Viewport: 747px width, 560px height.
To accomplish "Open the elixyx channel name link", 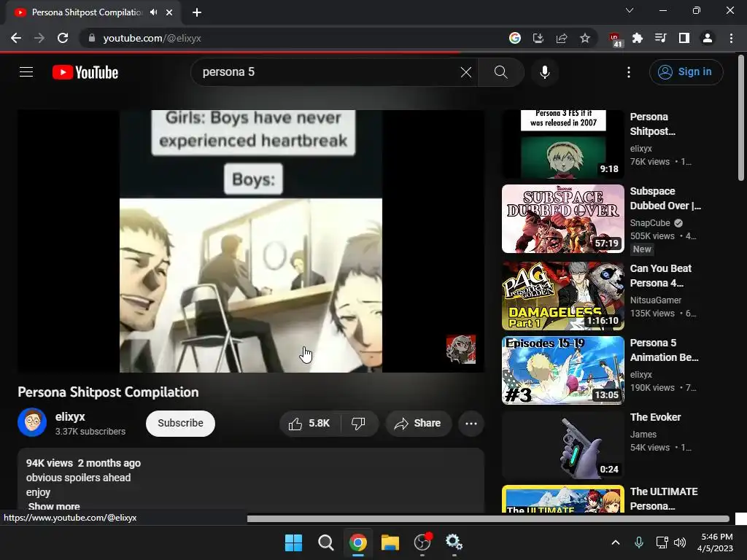I will 70,416.
